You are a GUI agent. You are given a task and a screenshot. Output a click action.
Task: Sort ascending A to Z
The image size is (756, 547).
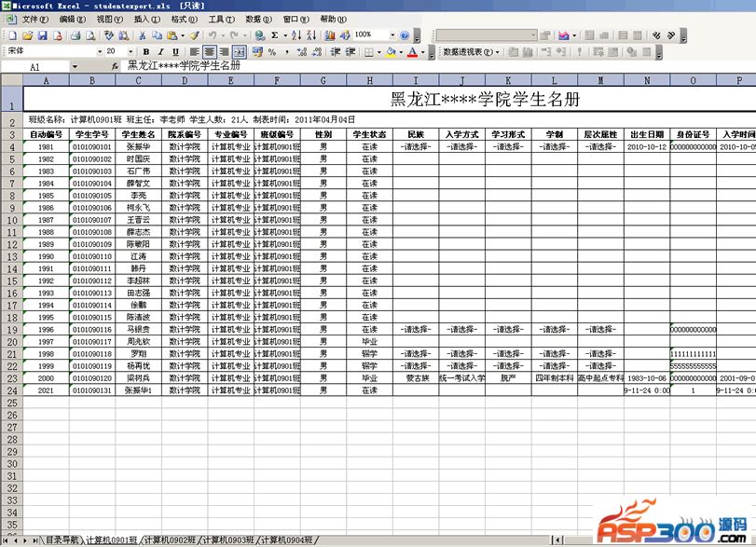click(x=296, y=35)
